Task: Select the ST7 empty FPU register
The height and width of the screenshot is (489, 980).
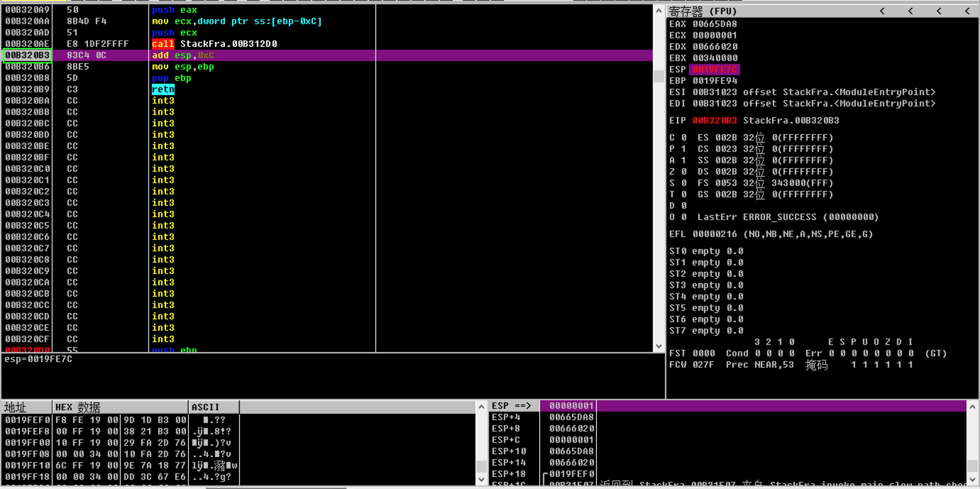Action: click(x=706, y=331)
